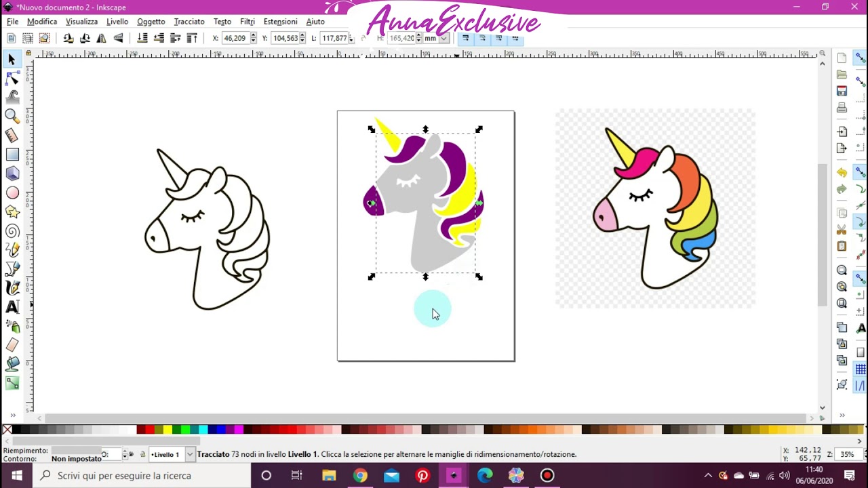Image resolution: width=868 pixels, height=488 pixels.
Task: Click Print document icon
Action: (x=842, y=107)
